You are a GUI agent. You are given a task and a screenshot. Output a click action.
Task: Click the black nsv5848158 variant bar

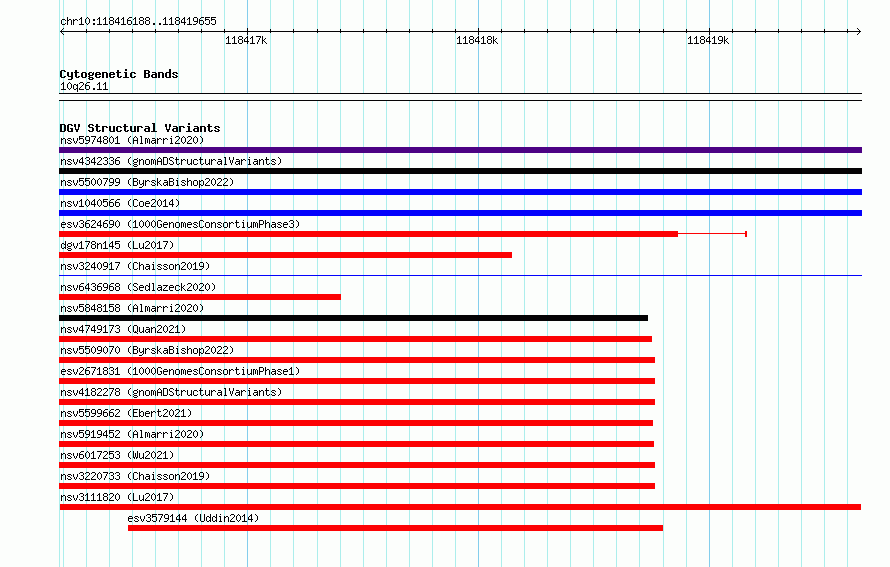coord(354,318)
